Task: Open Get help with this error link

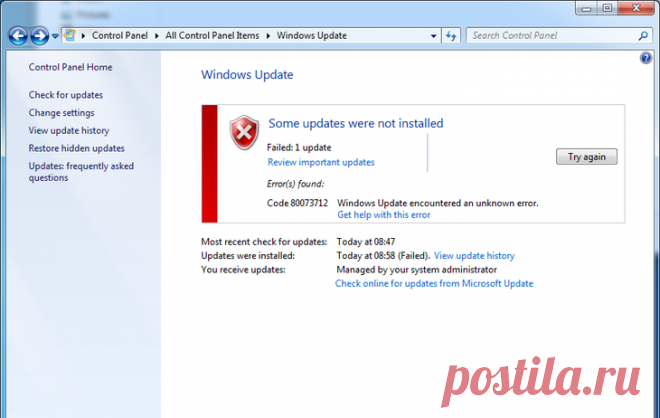Action: point(384,215)
